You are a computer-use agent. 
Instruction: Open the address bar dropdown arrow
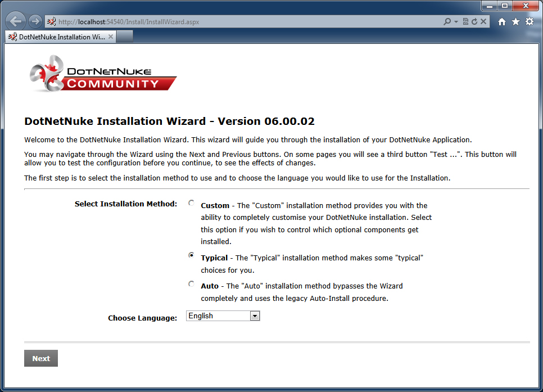coord(456,22)
